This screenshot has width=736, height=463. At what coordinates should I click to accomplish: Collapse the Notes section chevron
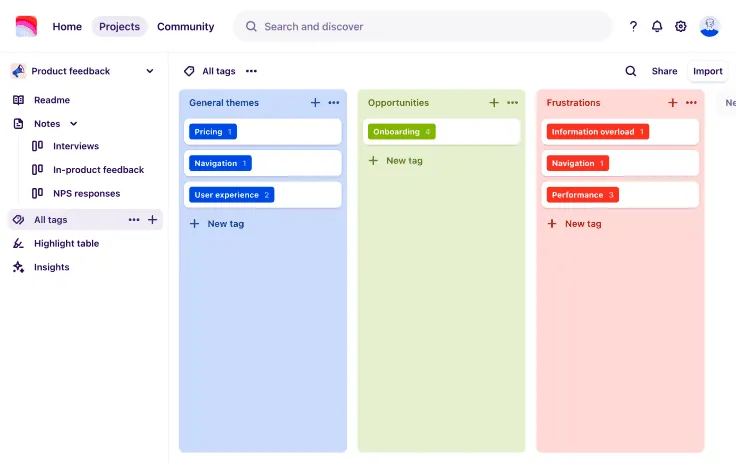(x=74, y=123)
